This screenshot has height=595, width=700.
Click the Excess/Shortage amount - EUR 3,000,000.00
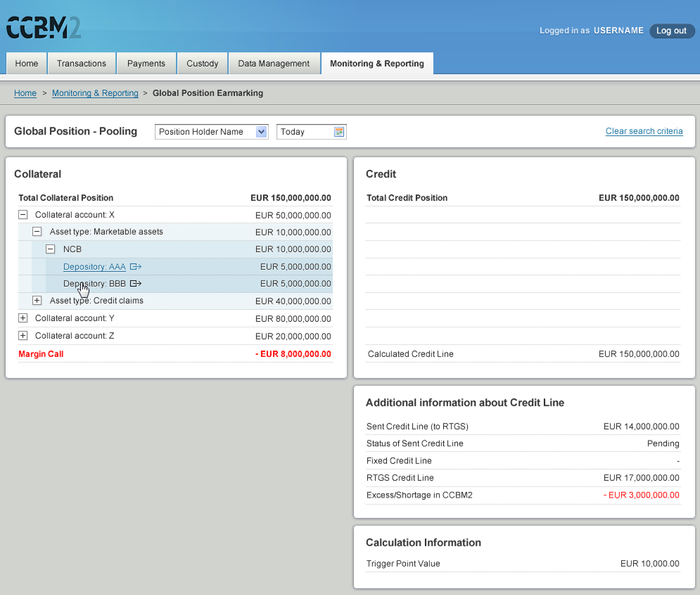point(641,495)
